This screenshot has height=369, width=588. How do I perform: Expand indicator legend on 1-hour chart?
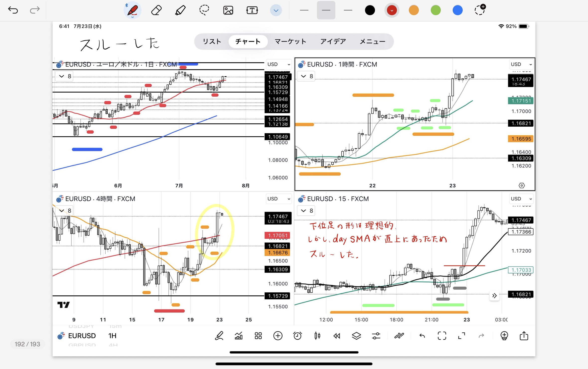coord(306,76)
